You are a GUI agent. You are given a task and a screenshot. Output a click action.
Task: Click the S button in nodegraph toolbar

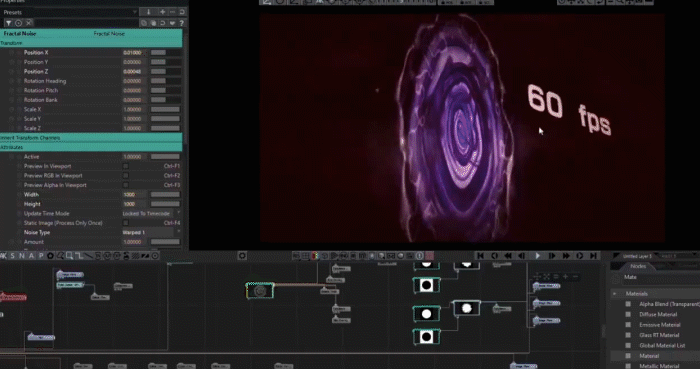[12, 256]
